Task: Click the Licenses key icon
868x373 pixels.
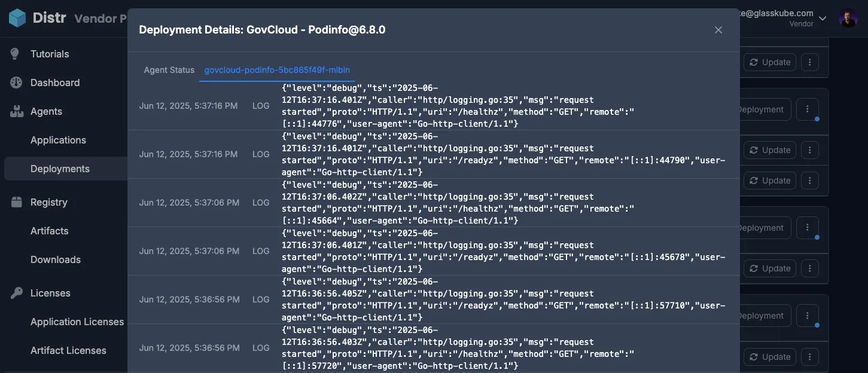Action: 17,293
